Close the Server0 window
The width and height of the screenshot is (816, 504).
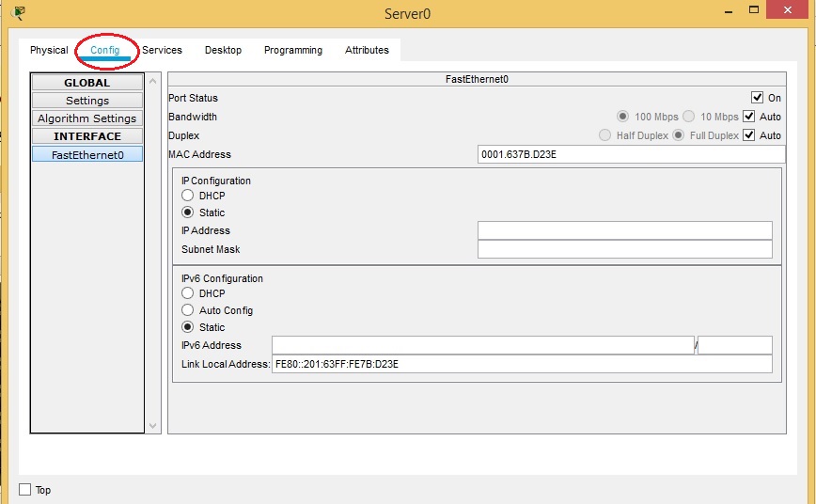tap(789, 10)
